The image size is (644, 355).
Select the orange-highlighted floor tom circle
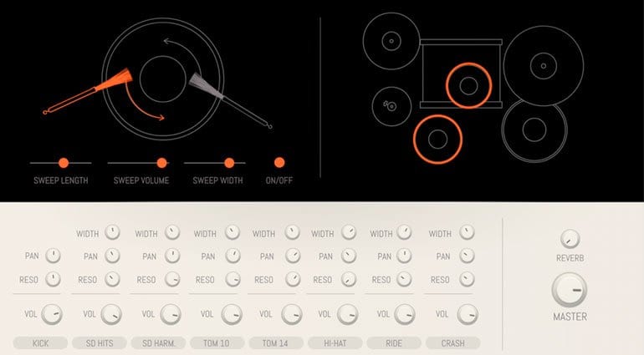coord(437,139)
